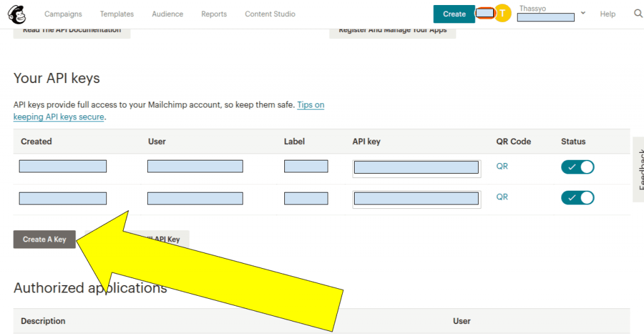Open Content Studio
The image size is (644, 336).
(x=270, y=14)
